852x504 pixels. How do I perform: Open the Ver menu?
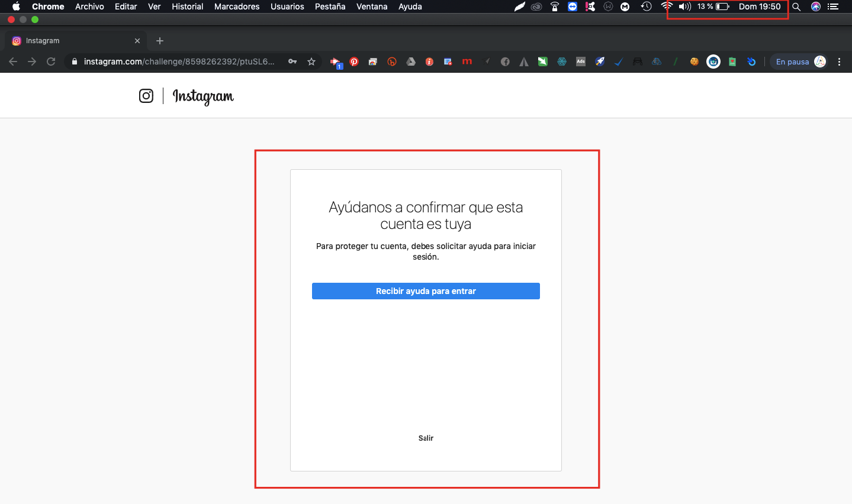155,7
